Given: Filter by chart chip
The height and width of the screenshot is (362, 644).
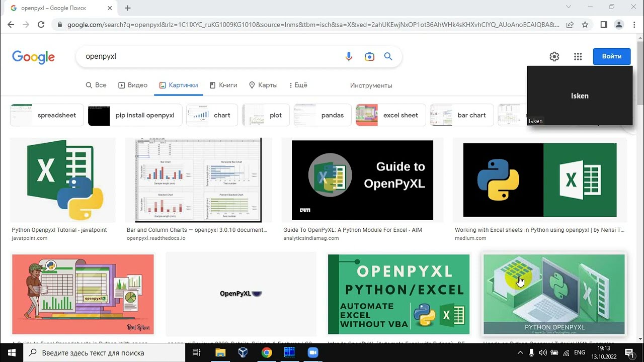Looking at the screenshot, I should click(x=211, y=115).
